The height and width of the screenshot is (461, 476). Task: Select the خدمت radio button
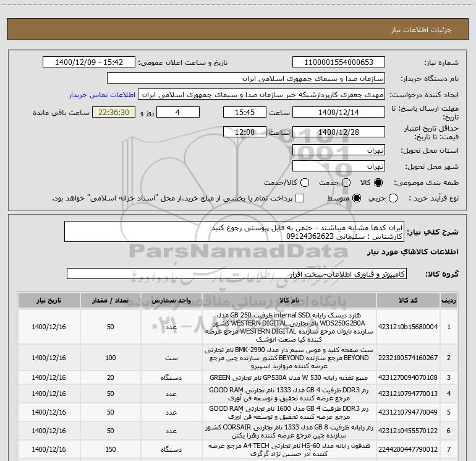coord(346,183)
